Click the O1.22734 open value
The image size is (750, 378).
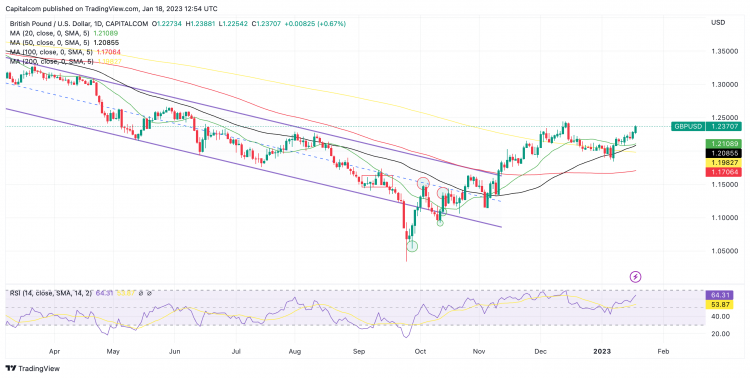[167, 23]
